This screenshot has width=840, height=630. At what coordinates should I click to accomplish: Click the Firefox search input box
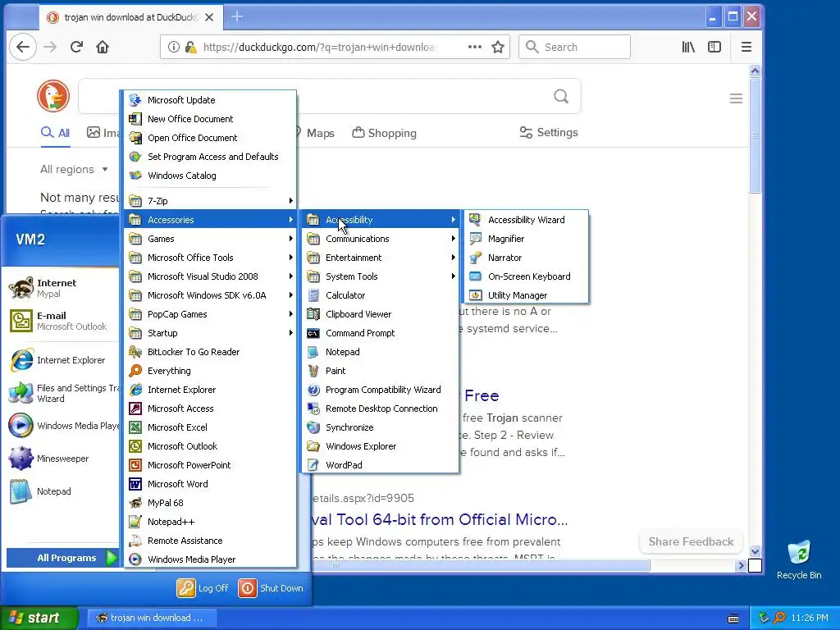[574, 47]
